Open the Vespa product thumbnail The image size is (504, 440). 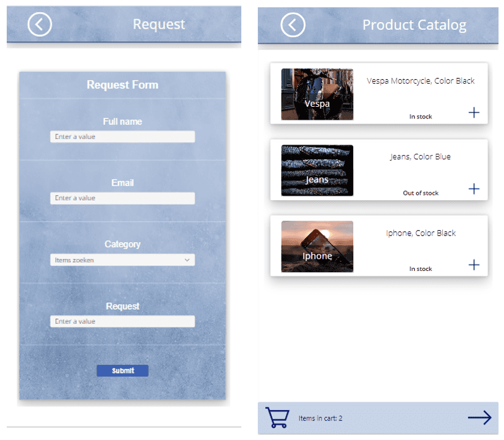[x=317, y=95]
